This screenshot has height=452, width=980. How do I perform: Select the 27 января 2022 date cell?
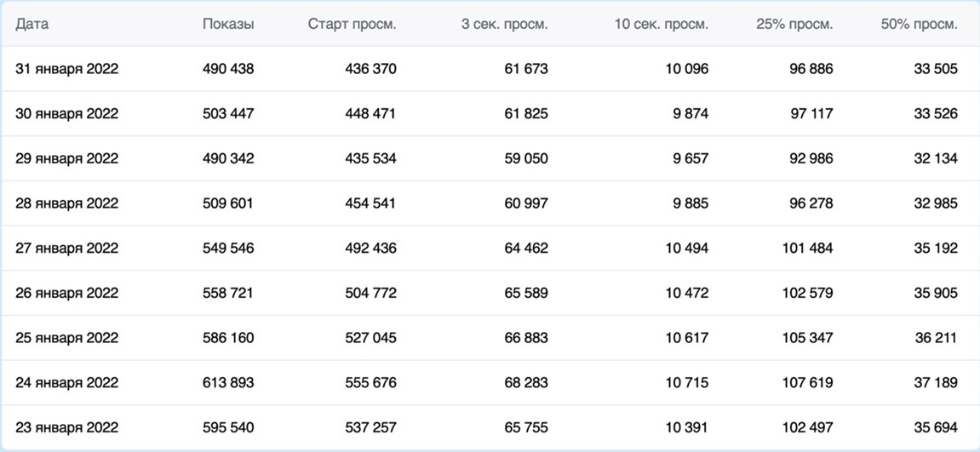(x=66, y=249)
